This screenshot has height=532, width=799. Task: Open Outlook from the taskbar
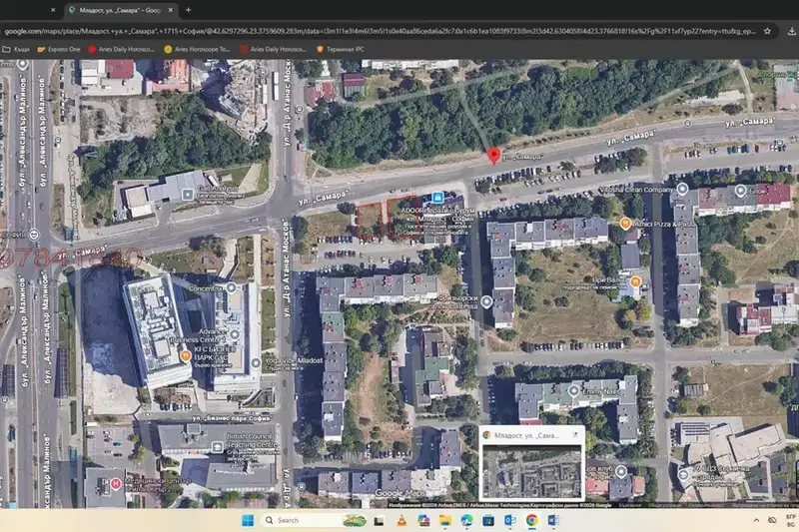point(510,520)
